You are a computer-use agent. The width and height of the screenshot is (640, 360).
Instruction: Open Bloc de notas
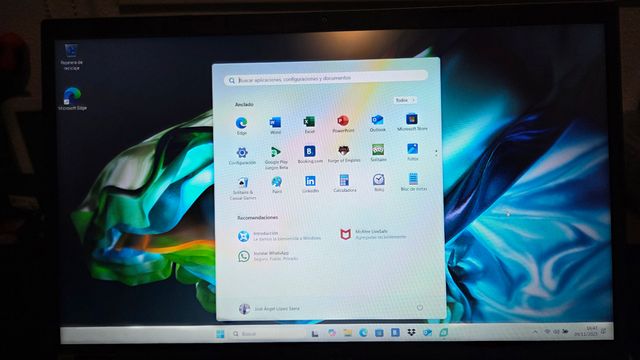click(413, 182)
